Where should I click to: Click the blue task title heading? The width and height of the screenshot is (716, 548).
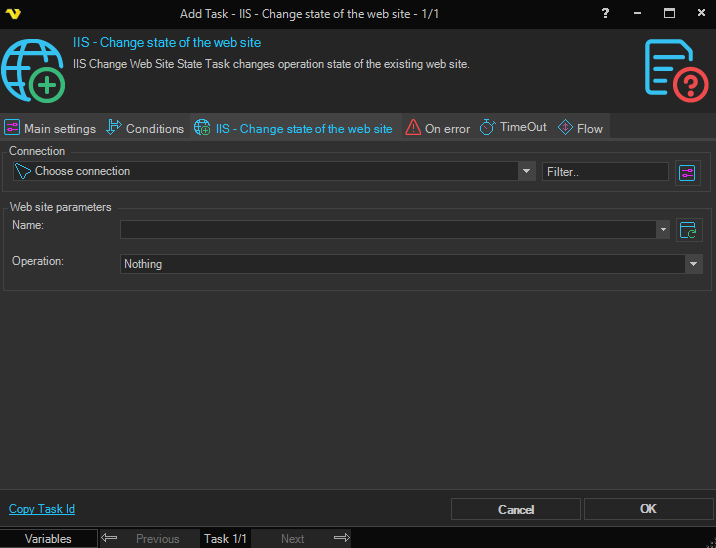click(167, 42)
